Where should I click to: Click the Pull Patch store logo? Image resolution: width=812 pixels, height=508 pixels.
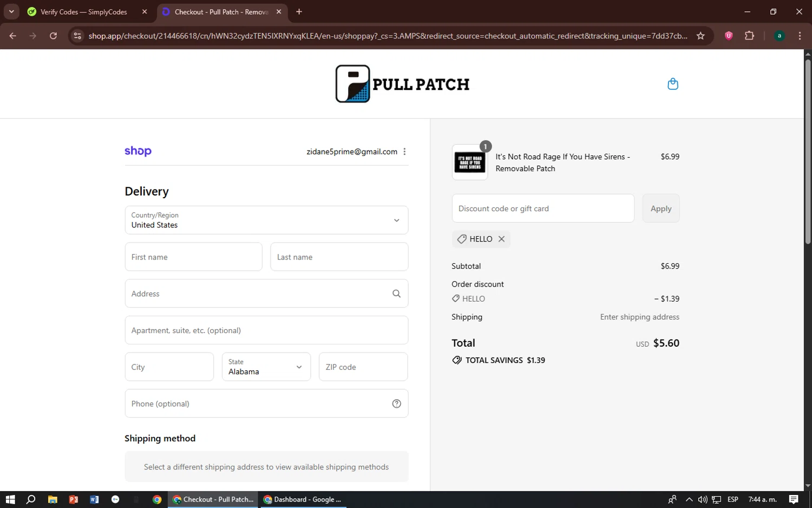402,84
